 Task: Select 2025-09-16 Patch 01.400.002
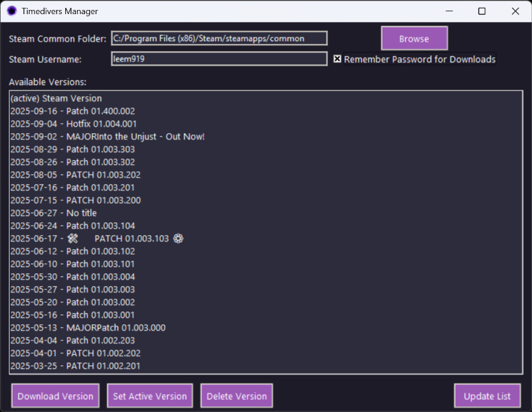[x=266, y=111]
